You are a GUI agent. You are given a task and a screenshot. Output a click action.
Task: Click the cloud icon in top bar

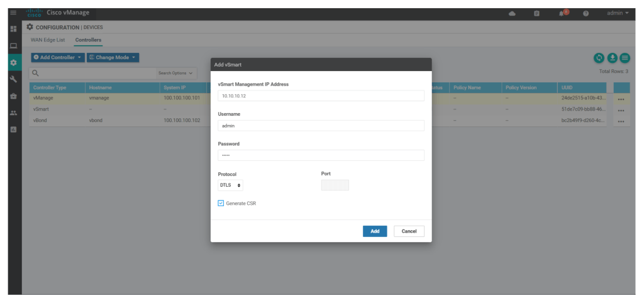tap(513, 13)
